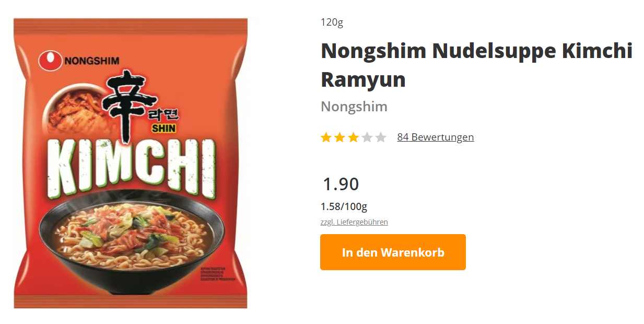Click the 1.58/100g unit price
The image size is (644, 324).
[x=344, y=206]
